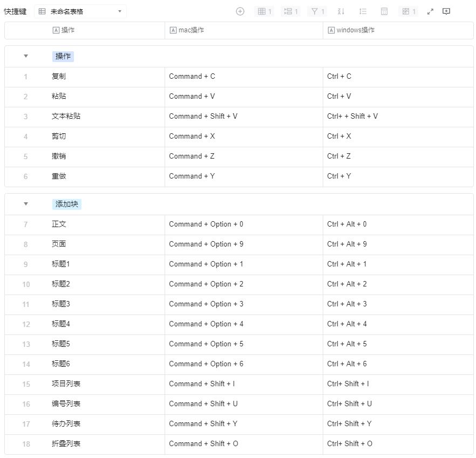This screenshot has width=476, height=458.
Task: Click the summary table icon in toolbar
Action: click(384, 11)
